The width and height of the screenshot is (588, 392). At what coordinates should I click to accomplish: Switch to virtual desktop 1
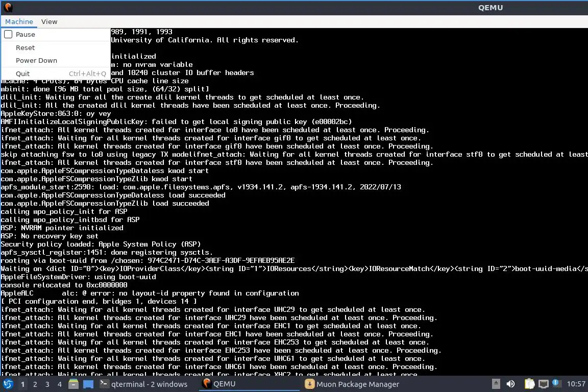[x=23, y=384]
